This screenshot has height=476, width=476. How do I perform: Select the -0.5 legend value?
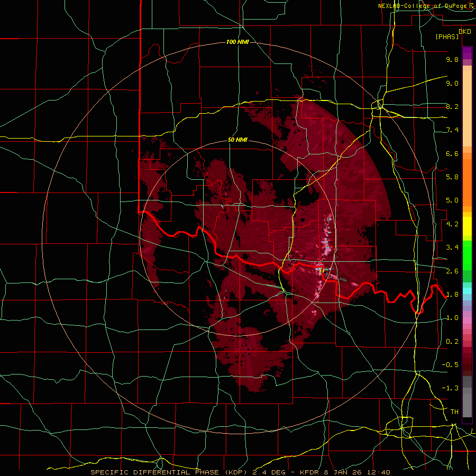point(450,365)
